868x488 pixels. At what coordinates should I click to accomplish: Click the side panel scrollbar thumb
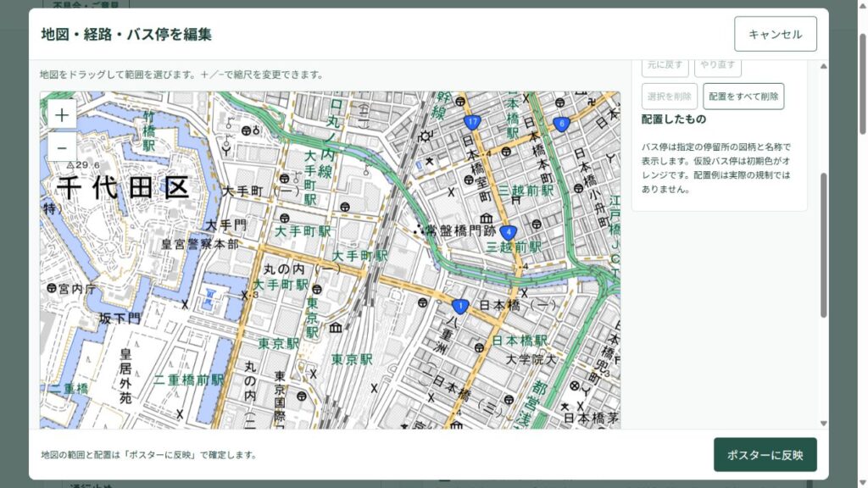[x=823, y=245]
